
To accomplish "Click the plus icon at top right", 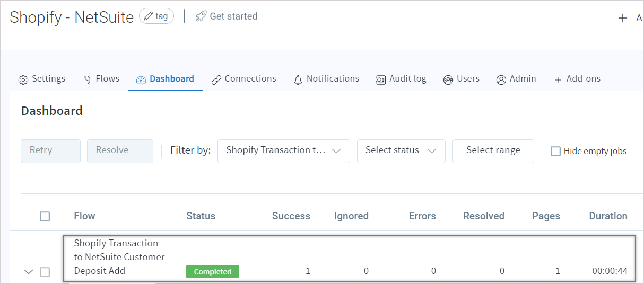I will point(623,19).
